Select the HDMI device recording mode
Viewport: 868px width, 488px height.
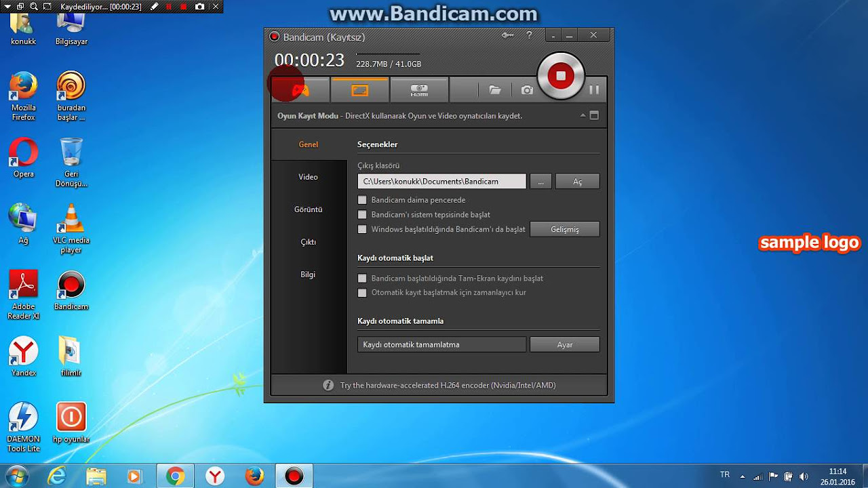coord(419,89)
